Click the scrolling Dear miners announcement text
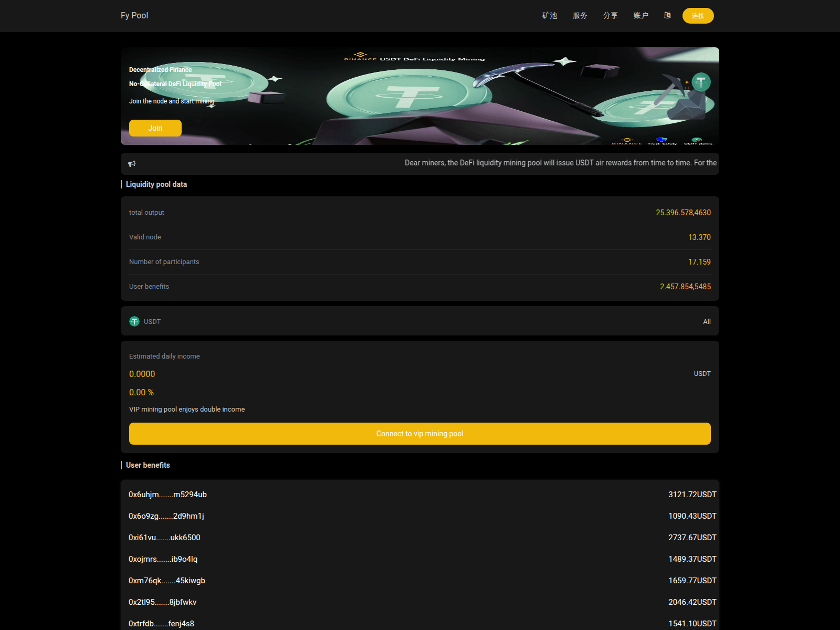 (561, 163)
